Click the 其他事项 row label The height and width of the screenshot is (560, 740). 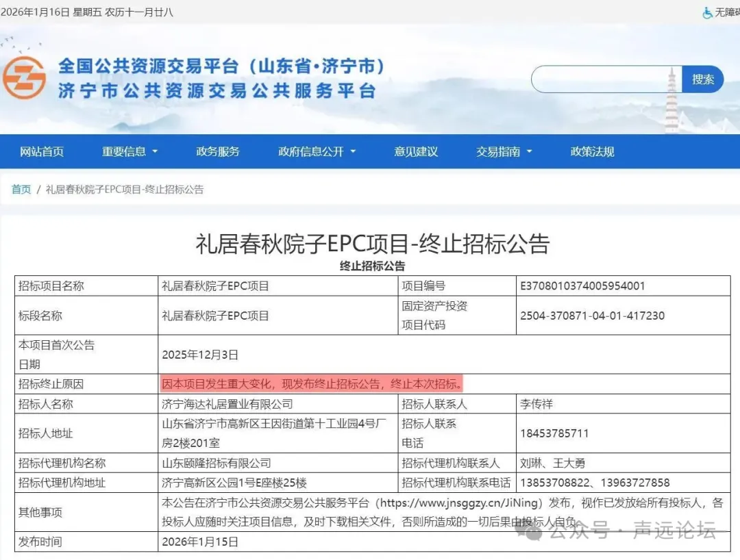tap(40, 512)
